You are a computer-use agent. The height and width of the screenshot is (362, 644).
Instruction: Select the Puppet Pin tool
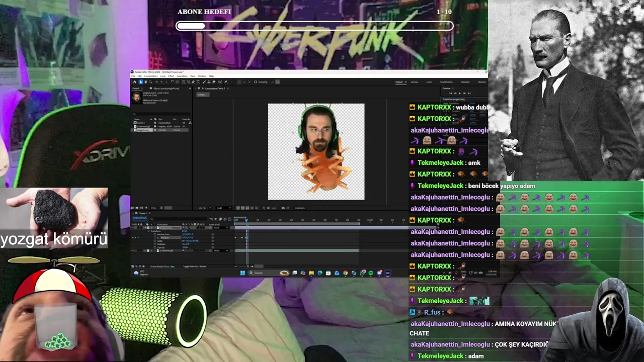pyautogui.click(x=225, y=82)
